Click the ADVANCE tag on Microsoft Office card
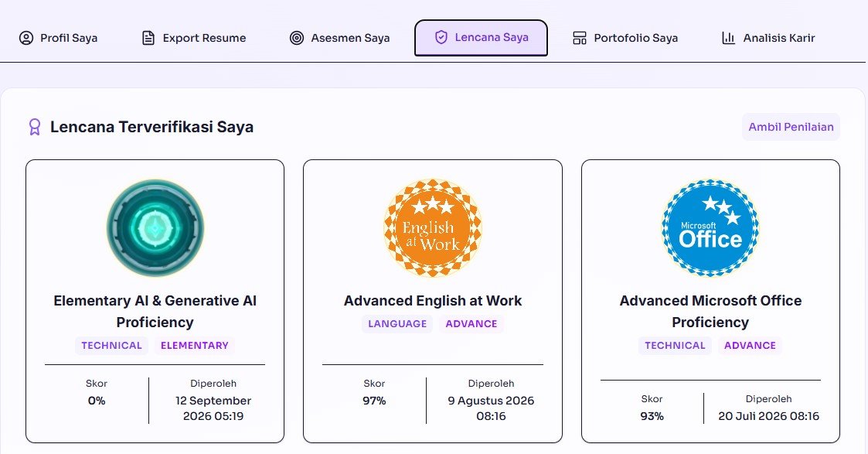Image resolution: width=868 pixels, height=454 pixels. 750,346
